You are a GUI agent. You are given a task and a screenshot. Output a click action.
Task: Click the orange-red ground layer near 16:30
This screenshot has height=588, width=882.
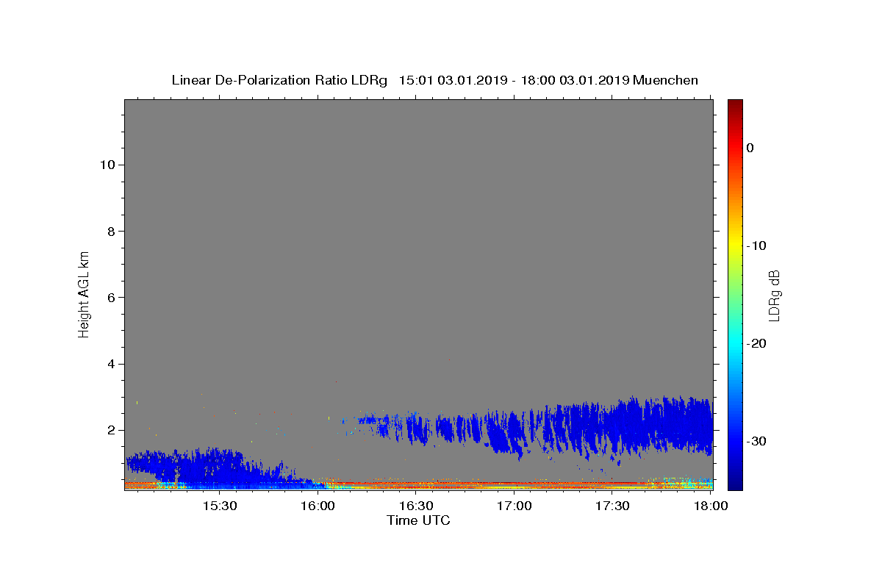click(x=416, y=484)
